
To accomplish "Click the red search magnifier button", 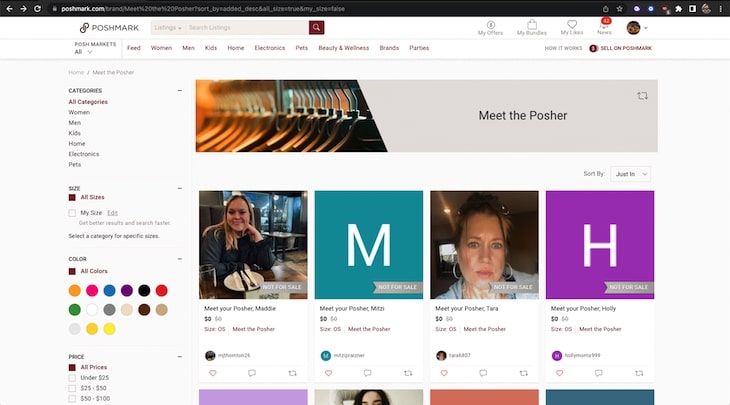I will tap(316, 27).
